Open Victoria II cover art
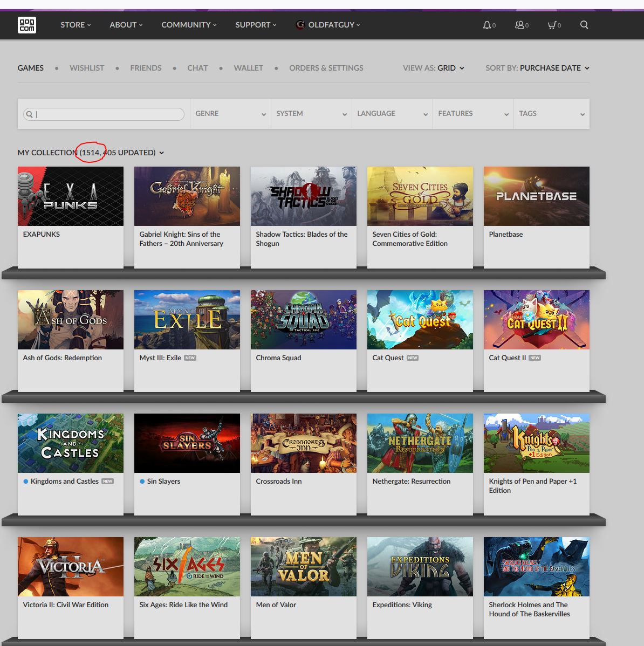 pos(71,567)
